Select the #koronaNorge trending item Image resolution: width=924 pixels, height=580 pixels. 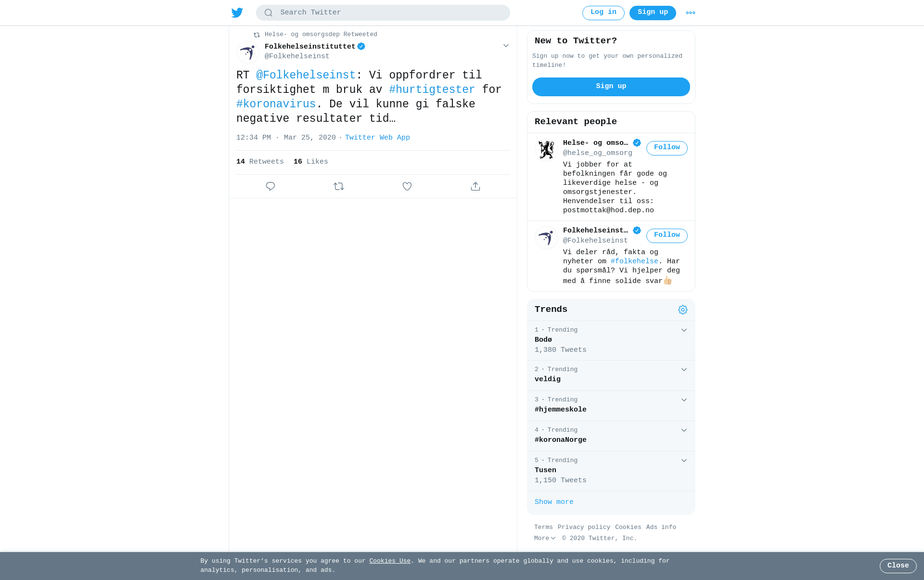tap(611, 436)
